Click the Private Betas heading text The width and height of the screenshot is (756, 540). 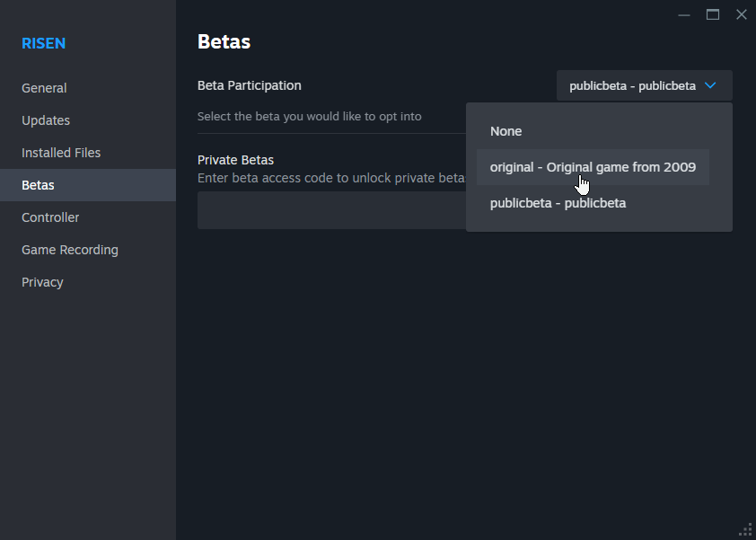click(x=235, y=160)
